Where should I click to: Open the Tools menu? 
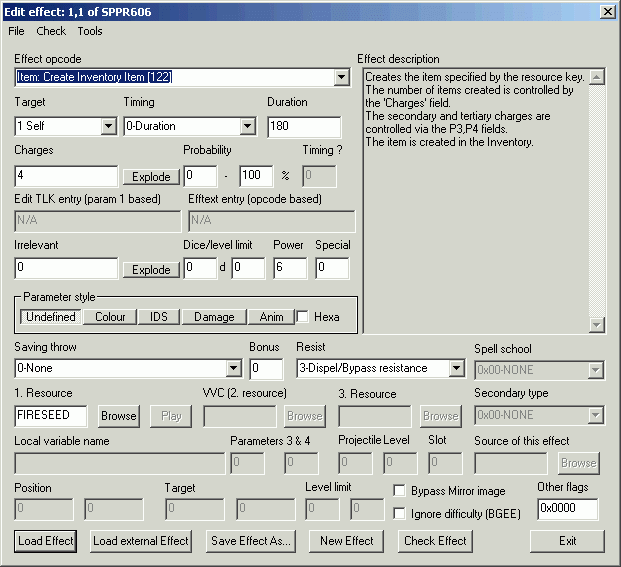point(90,31)
